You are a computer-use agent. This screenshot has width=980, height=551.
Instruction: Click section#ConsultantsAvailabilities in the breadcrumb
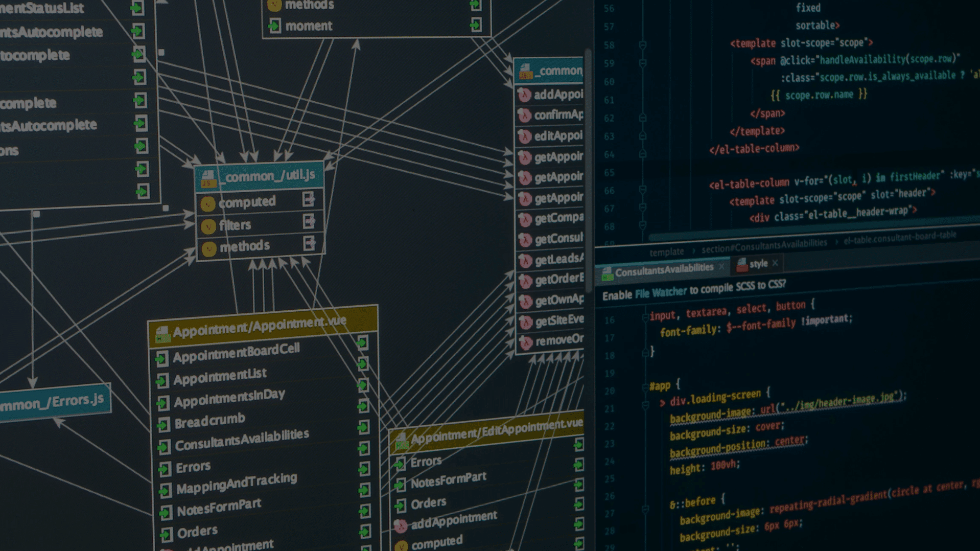tap(763, 246)
